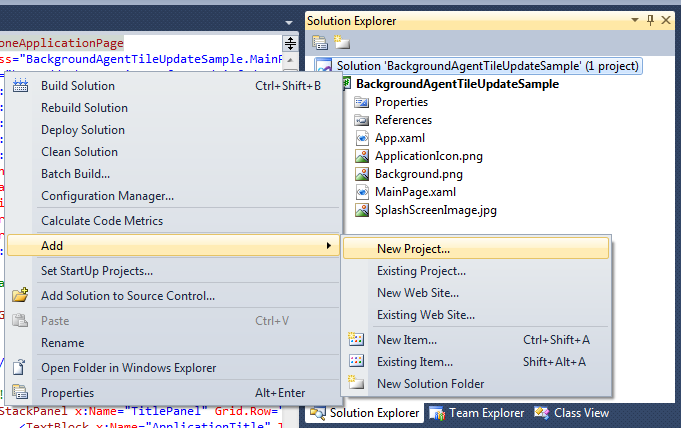Select Existing Web Site
This screenshot has width=681, height=428.
pyautogui.click(x=476, y=315)
